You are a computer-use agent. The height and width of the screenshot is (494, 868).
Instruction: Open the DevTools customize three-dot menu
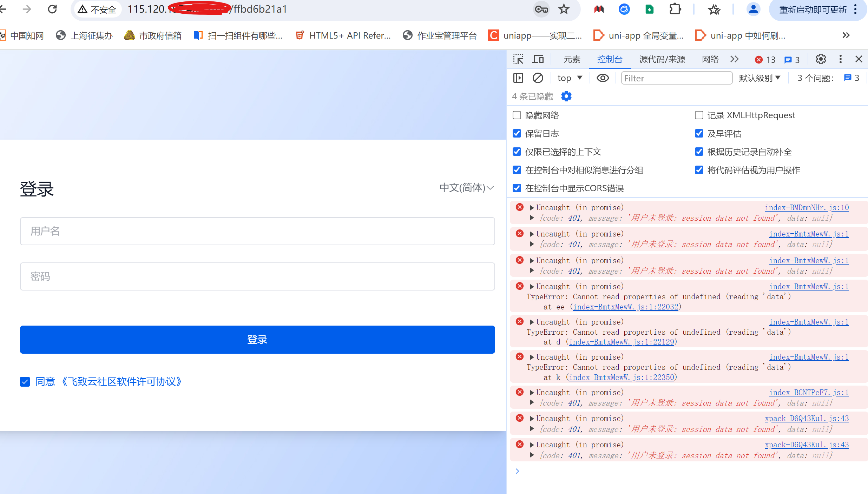coord(840,59)
